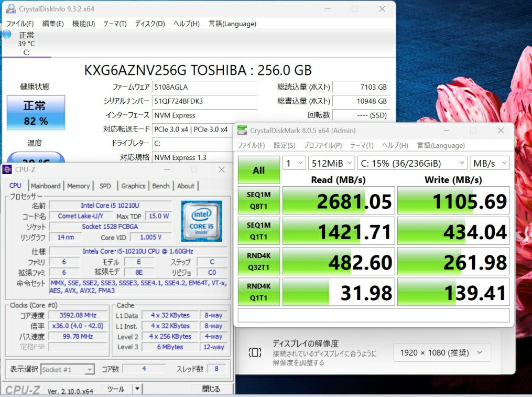Open the ディスク(D) menu in CrystalDiskInfo
This screenshot has width=532, height=397.
[x=150, y=24]
